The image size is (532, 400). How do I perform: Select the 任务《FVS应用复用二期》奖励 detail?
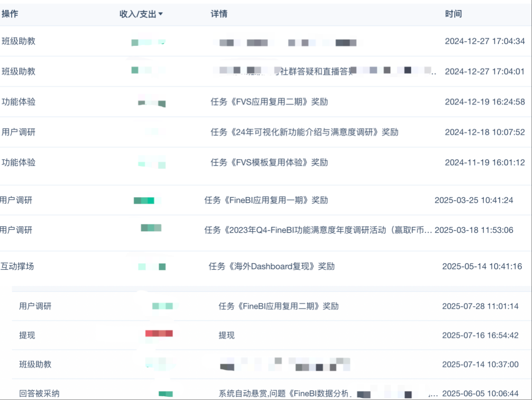269,102
